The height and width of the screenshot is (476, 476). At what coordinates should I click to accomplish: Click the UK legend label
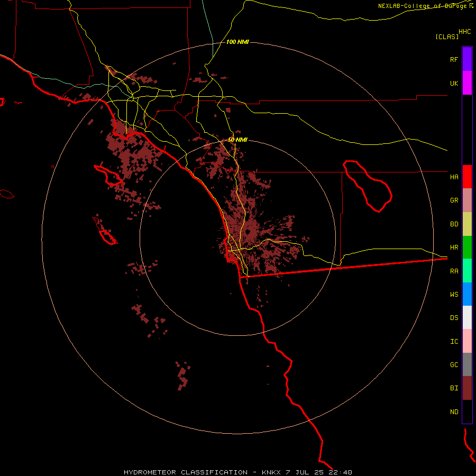[454, 83]
